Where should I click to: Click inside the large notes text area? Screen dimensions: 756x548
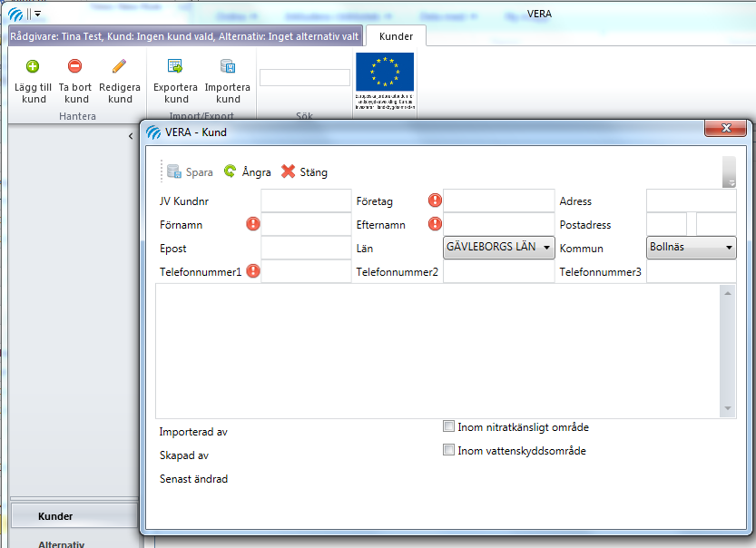(437, 351)
